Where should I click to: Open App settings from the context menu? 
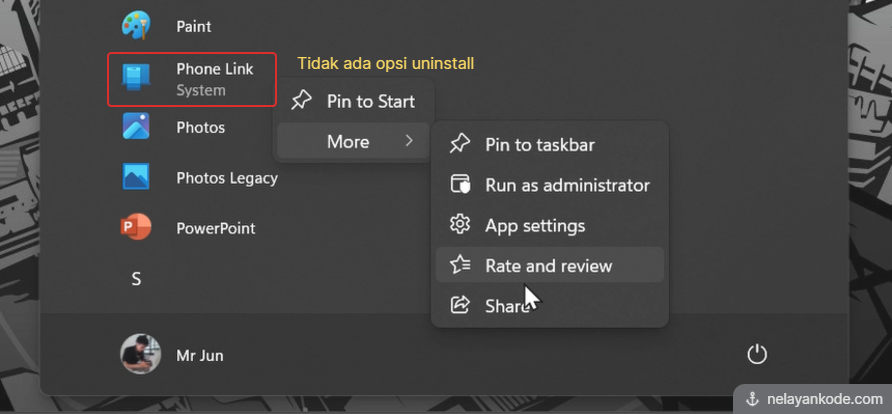pos(535,225)
